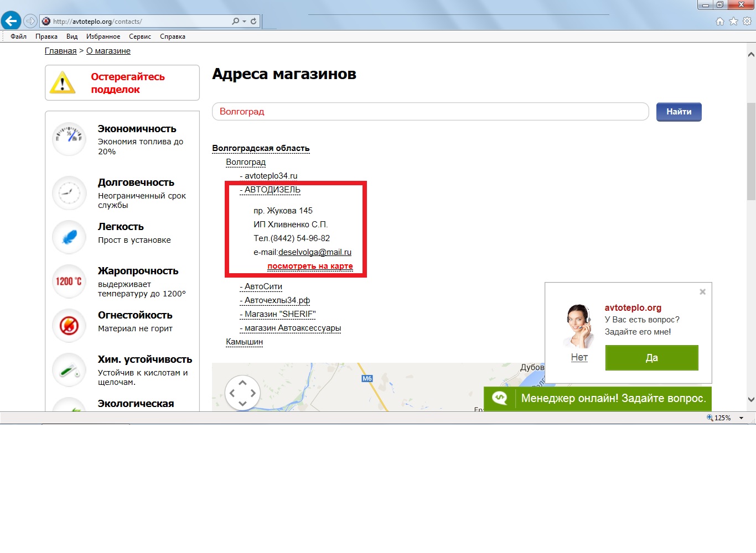The width and height of the screenshot is (756, 553).
Task: Click the Огнестойкость no-flame icon
Action: click(x=69, y=326)
